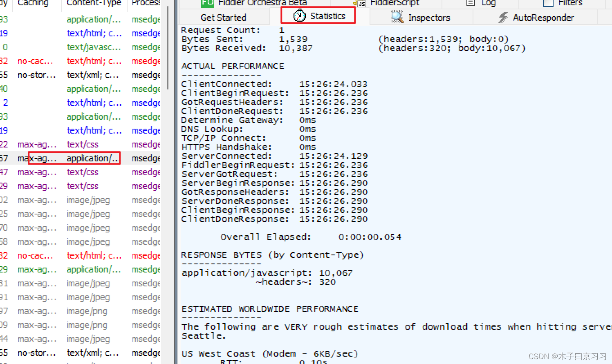Viewport: 612px width, 364px height.
Task: Select the highlighted application/.. session ending 57
Action: coord(81,158)
